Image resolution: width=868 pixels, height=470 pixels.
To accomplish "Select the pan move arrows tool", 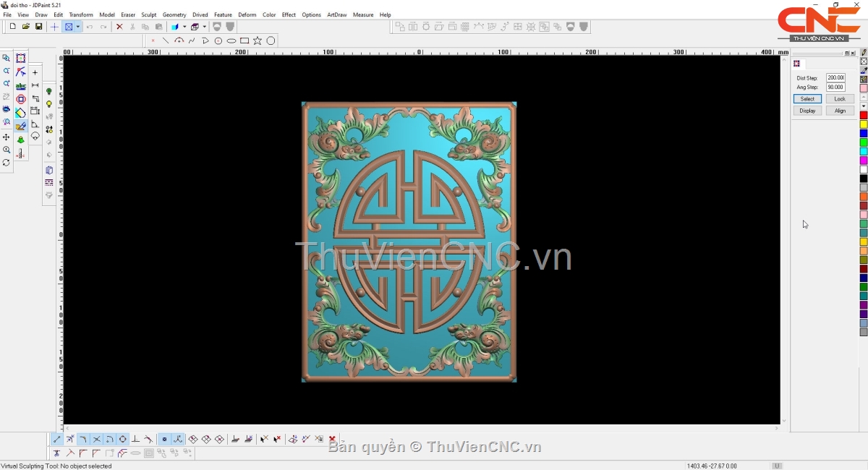I will click(7, 137).
